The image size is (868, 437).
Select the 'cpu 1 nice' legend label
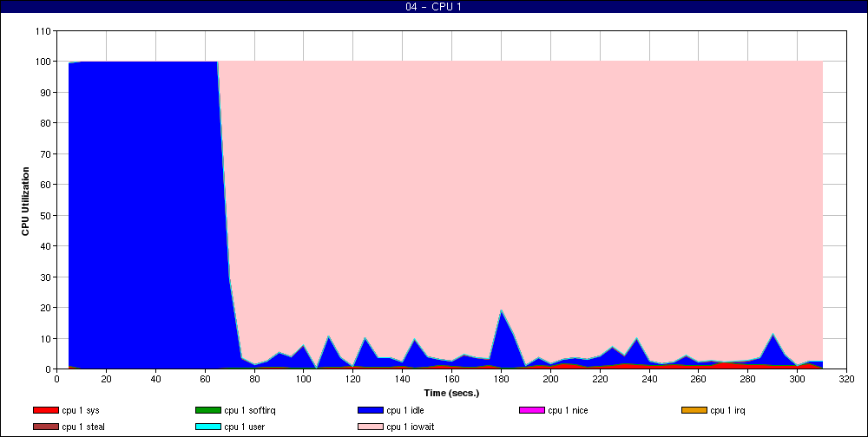point(568,410)
